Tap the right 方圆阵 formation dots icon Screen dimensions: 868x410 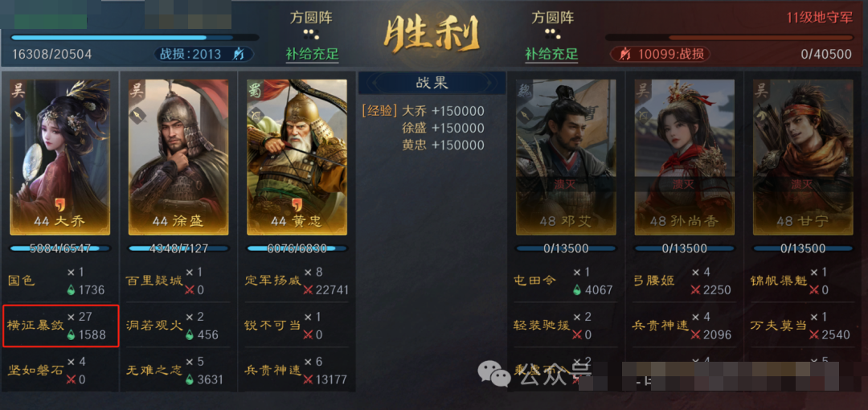coord(551,34)
